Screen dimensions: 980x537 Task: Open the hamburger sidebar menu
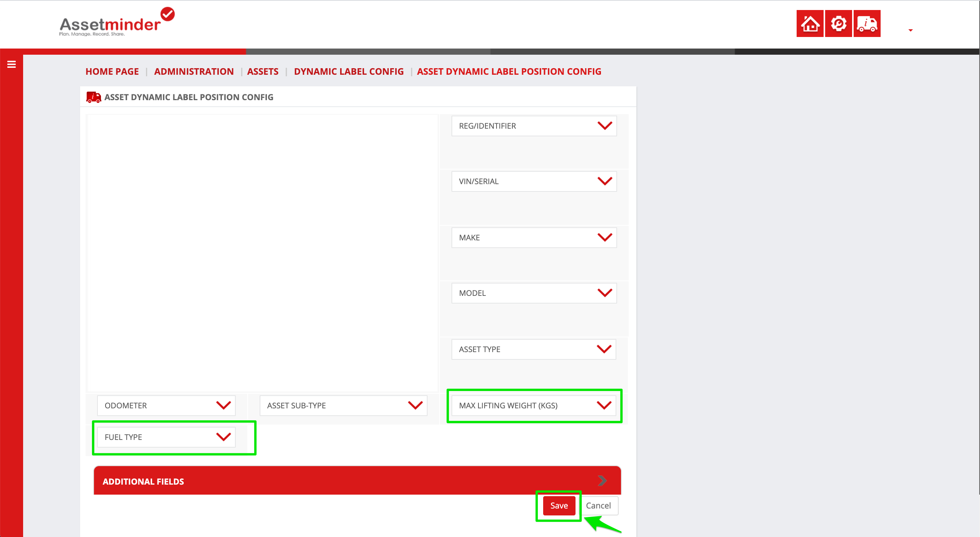[x=12, y=64]
